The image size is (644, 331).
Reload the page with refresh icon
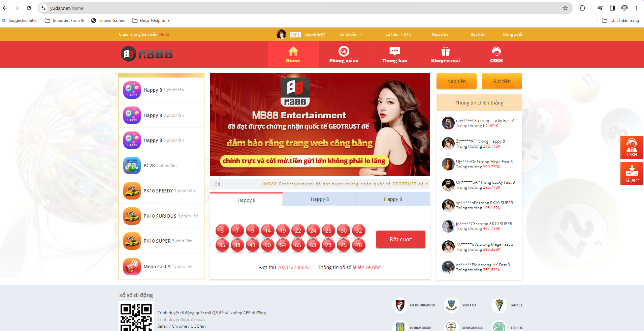tap(29, 8)
